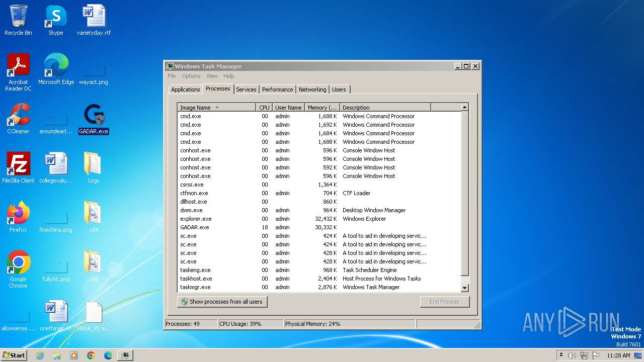Select Microsoft Edge desktop shortcut
This screenshot has height=362, width=644.
(x=56, y=69)
